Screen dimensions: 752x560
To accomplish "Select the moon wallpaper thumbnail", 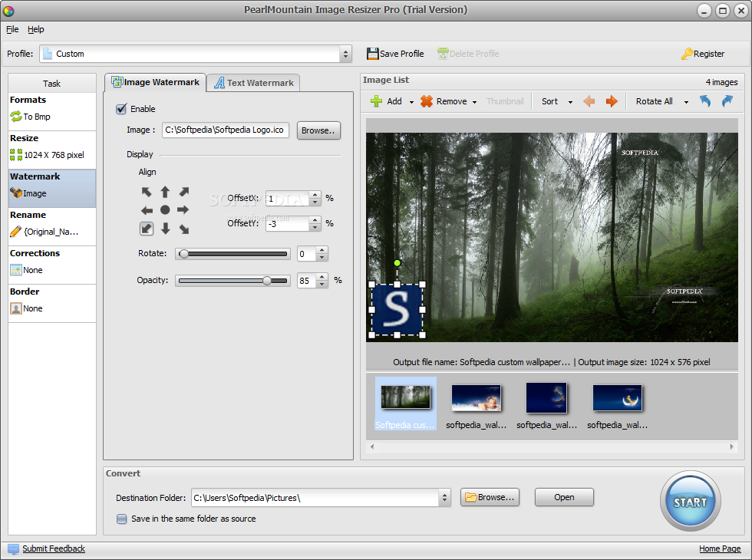I will [617, 398].
